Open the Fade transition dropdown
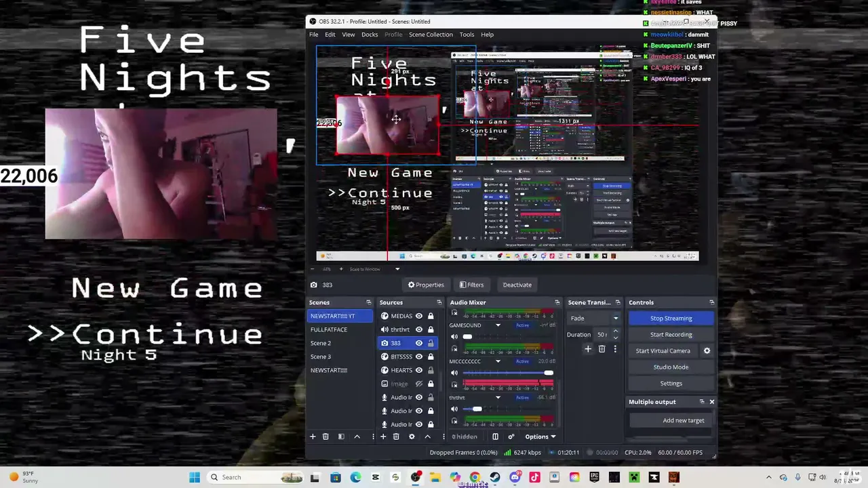This screenshot has height=488, width=868. (x=594, y=318)
